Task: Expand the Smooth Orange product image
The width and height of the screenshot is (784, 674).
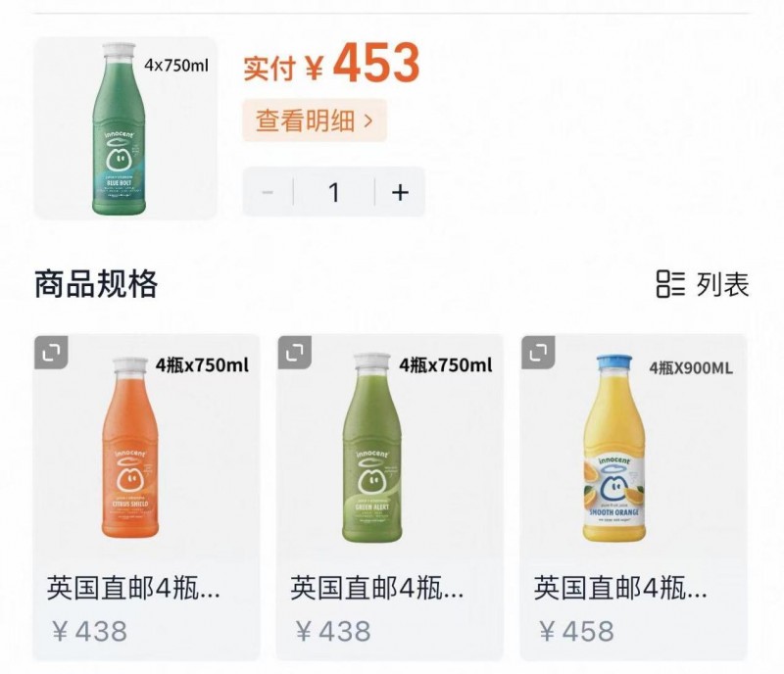Action: (538, 353)
